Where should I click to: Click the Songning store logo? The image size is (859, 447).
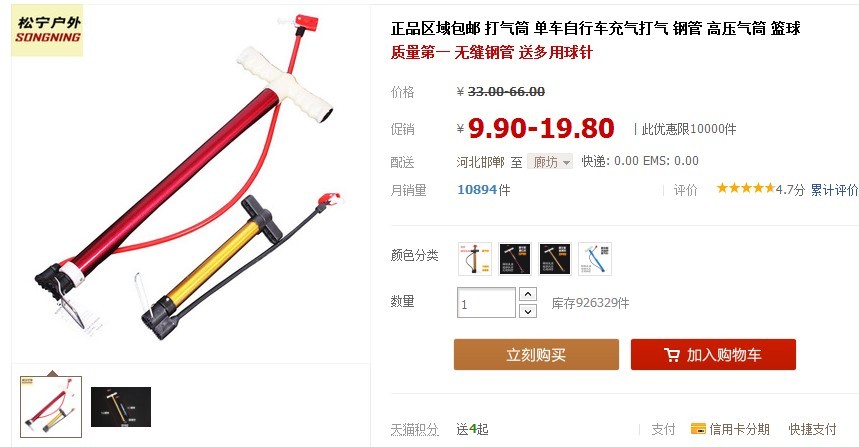[x=47, y=31]
